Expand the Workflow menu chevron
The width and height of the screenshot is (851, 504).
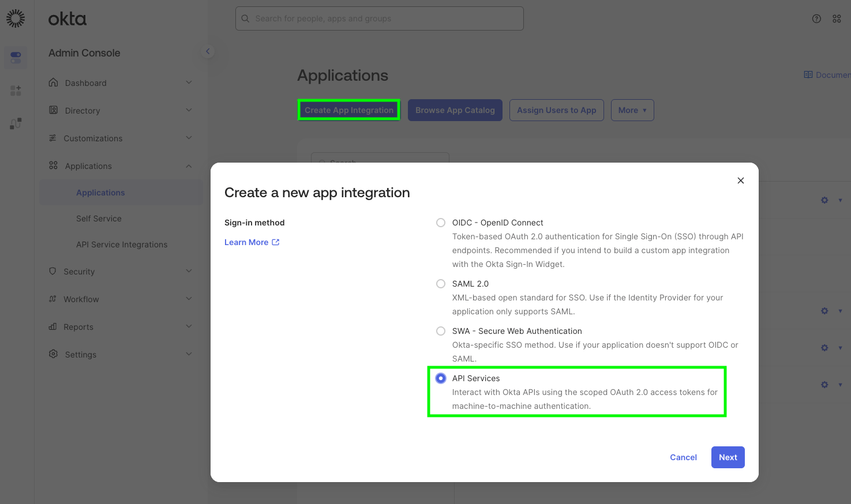tap(189, 299)
